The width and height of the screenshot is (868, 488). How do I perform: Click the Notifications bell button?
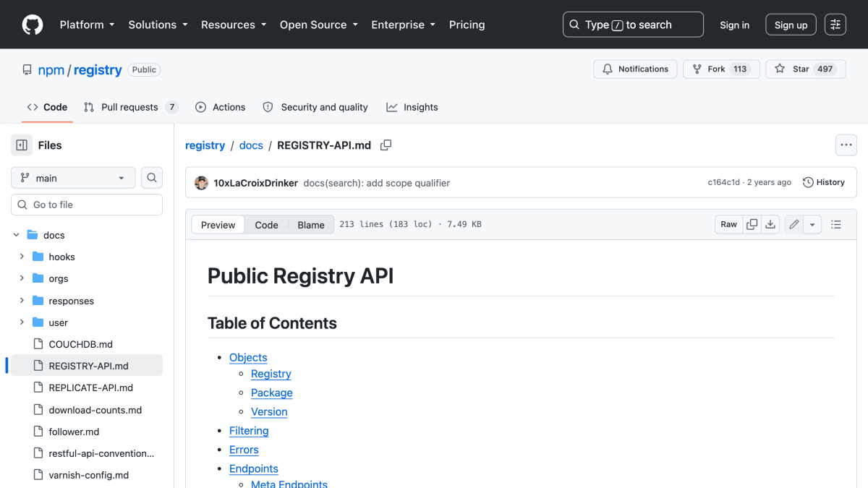coord(635,69)
